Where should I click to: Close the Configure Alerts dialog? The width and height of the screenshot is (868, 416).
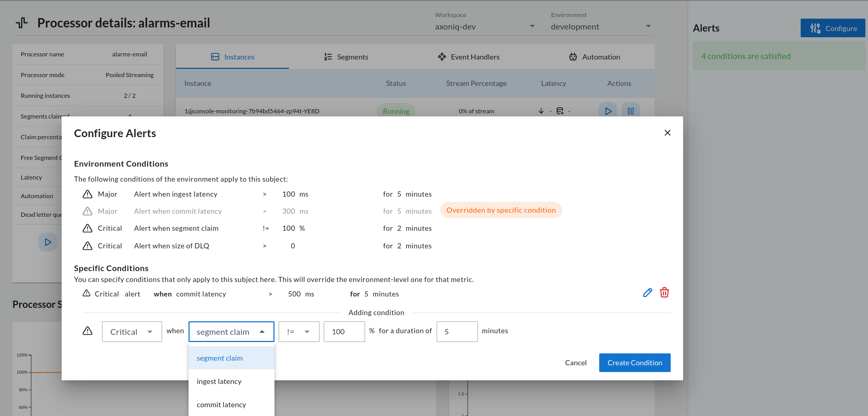click(x=668, y=133)
